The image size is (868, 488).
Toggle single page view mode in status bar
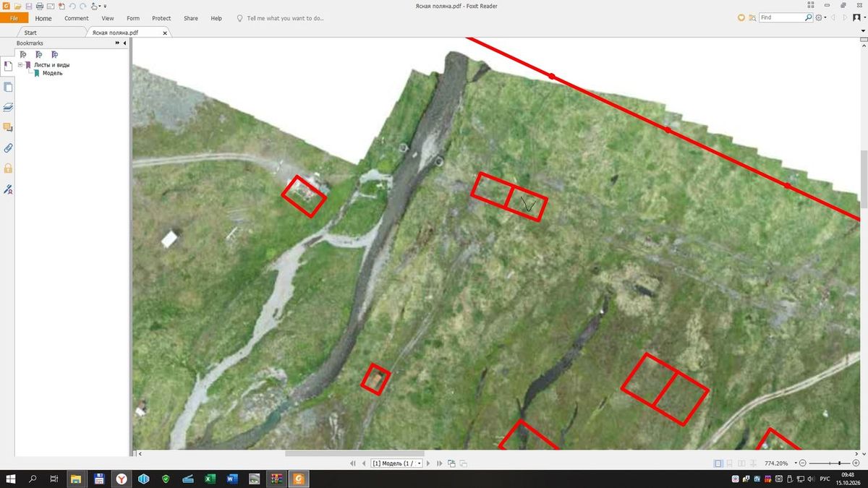(718, 463)
